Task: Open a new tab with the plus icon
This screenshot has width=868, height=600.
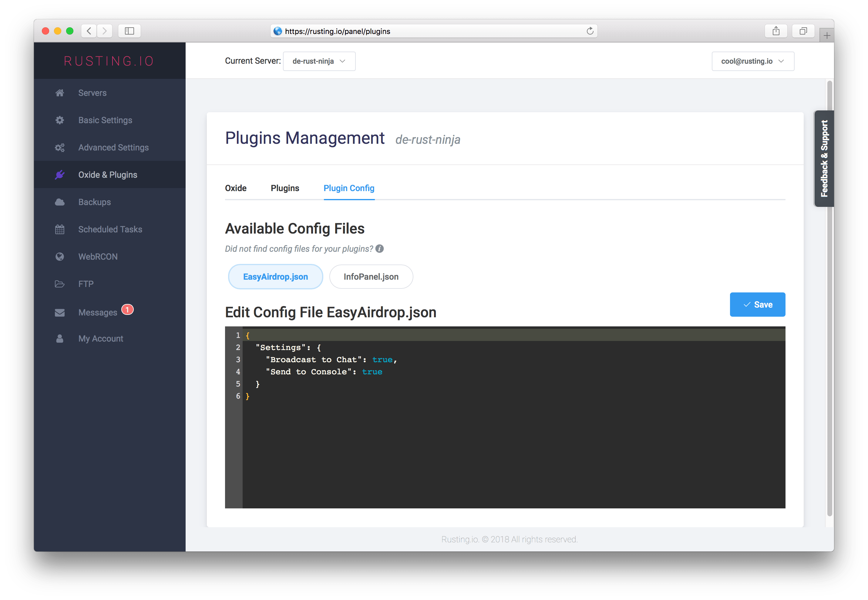Action: point(827,35)
